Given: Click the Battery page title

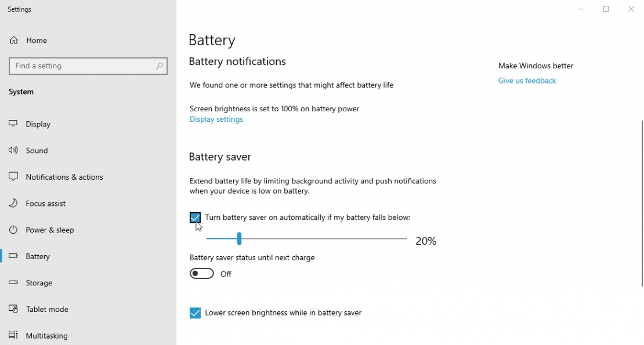Looking at the screenshot, I should tap(212, 39).
